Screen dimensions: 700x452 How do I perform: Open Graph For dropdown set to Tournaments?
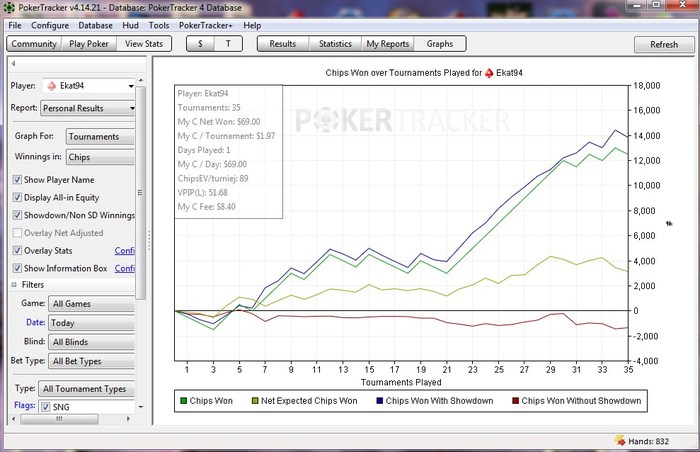tap(100, 136)
